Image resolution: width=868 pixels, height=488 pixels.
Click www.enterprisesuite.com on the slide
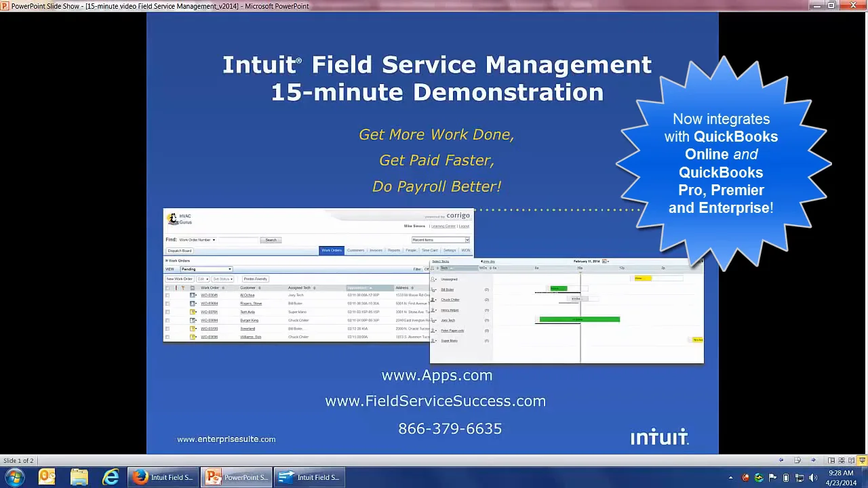(x=226, y=439)
